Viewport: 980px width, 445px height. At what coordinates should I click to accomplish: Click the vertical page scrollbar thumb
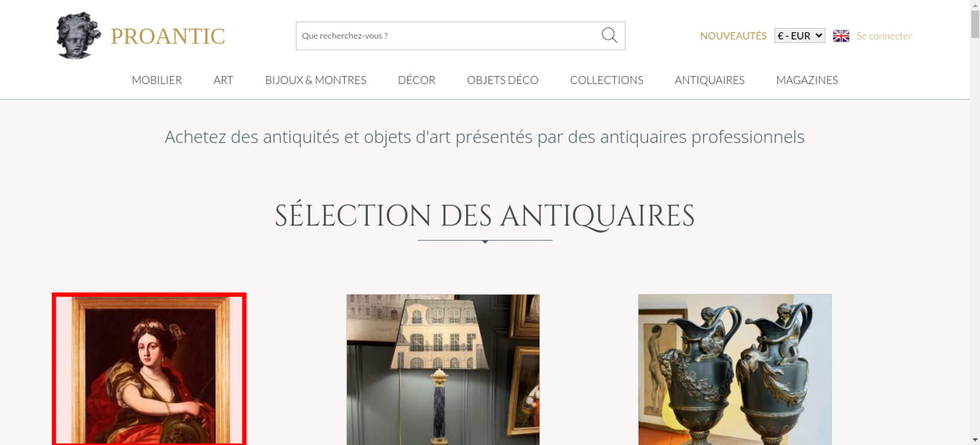[975, 24]
